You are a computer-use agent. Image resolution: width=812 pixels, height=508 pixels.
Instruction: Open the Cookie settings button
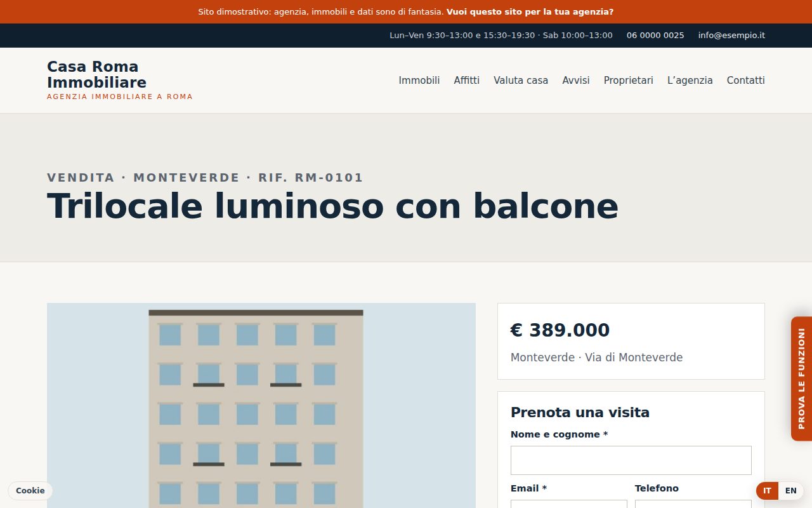(x=30, y=491)
